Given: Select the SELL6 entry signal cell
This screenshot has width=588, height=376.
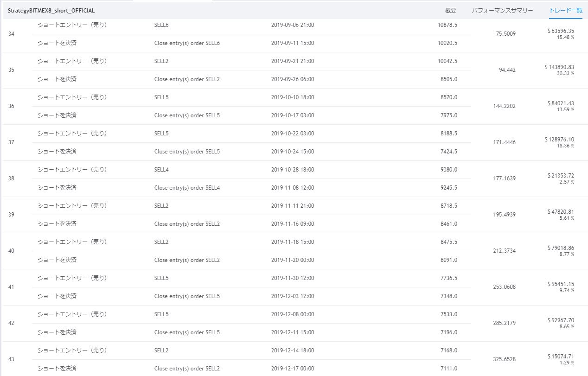Looking at the screenshot, I should (x=161, y=25).
